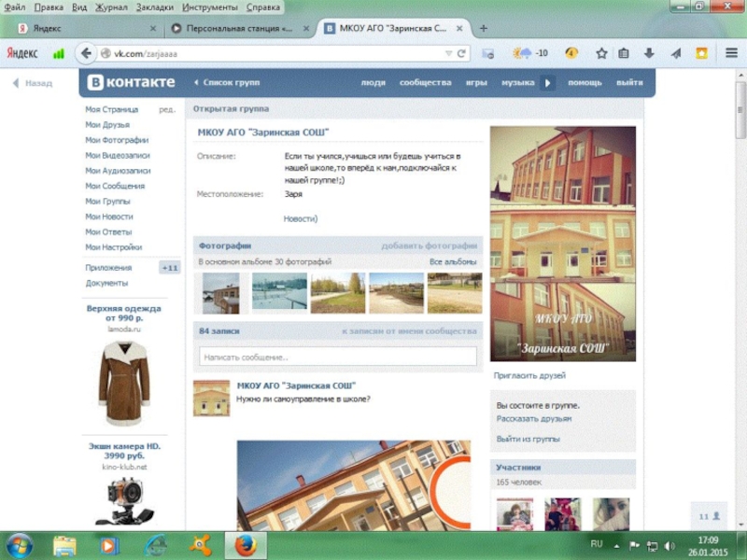Click the bookmarks list clipboard icon
The image size is (747, 560).
pos(624,53)
